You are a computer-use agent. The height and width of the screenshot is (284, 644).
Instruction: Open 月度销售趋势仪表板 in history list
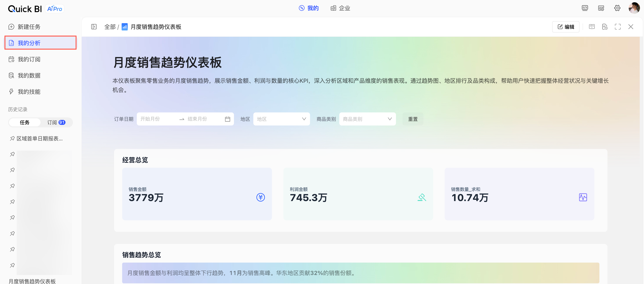click(32, 281)
